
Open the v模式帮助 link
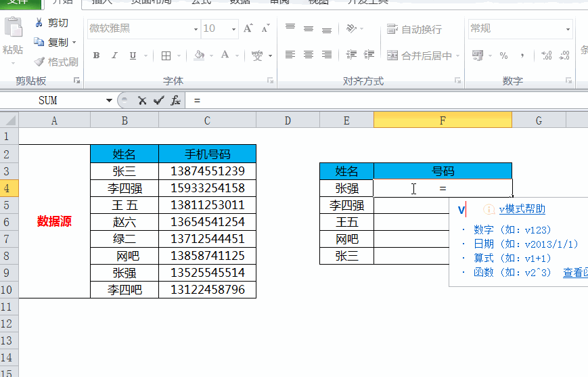coord(522,209)
